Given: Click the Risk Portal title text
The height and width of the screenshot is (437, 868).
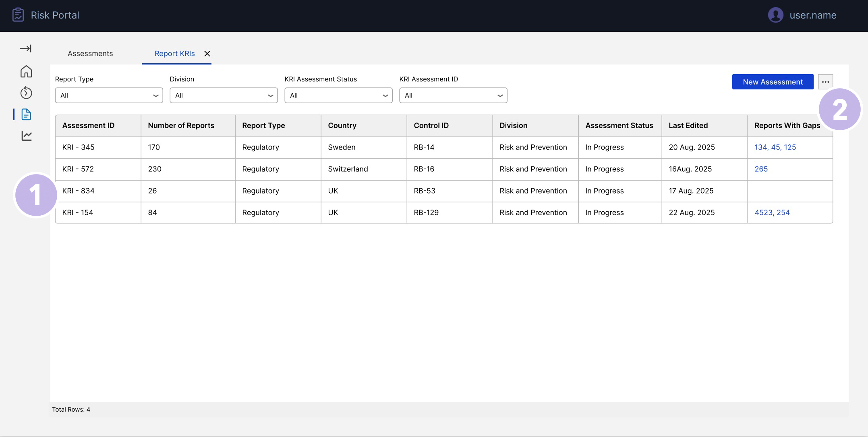Looking at the screenshot, I should [55, 15].
